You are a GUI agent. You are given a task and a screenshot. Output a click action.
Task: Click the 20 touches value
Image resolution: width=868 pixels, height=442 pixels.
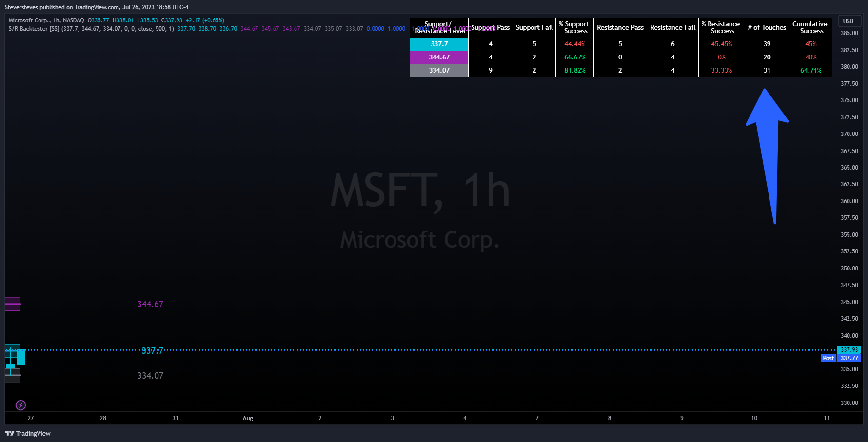click(767, 57)
